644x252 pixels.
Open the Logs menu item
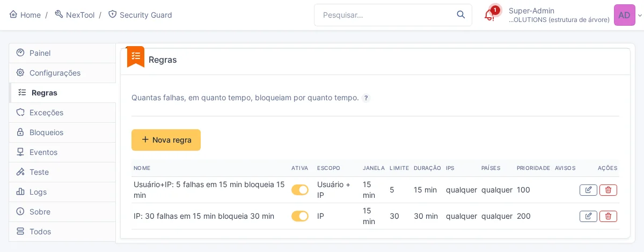(x=62, y=192)
